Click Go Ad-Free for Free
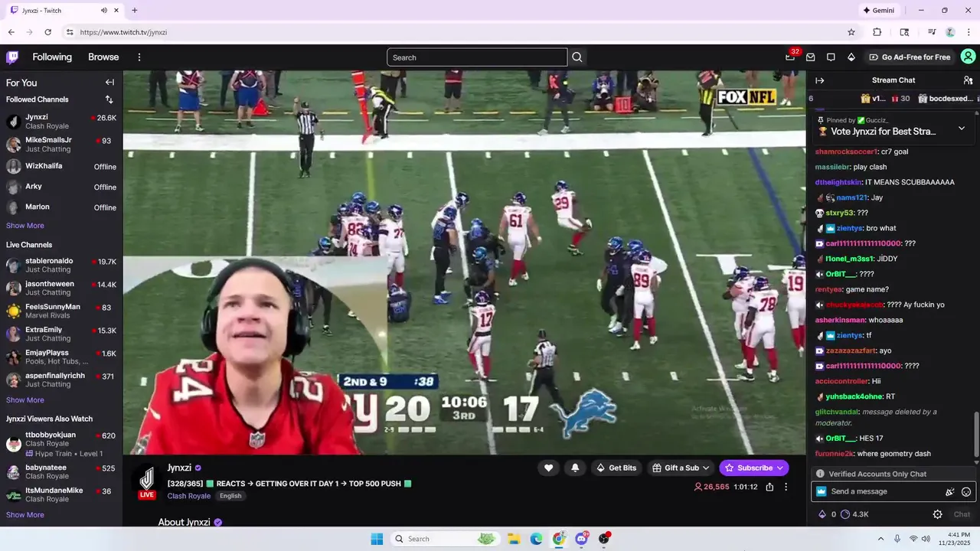This screenshot has width=980, height=551. tap(910, 57)
